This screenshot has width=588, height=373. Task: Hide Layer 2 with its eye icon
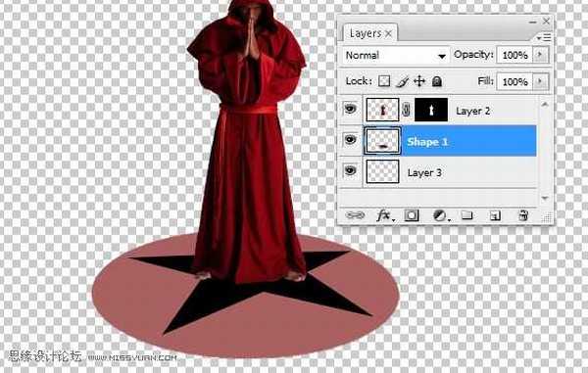point(350,109)
